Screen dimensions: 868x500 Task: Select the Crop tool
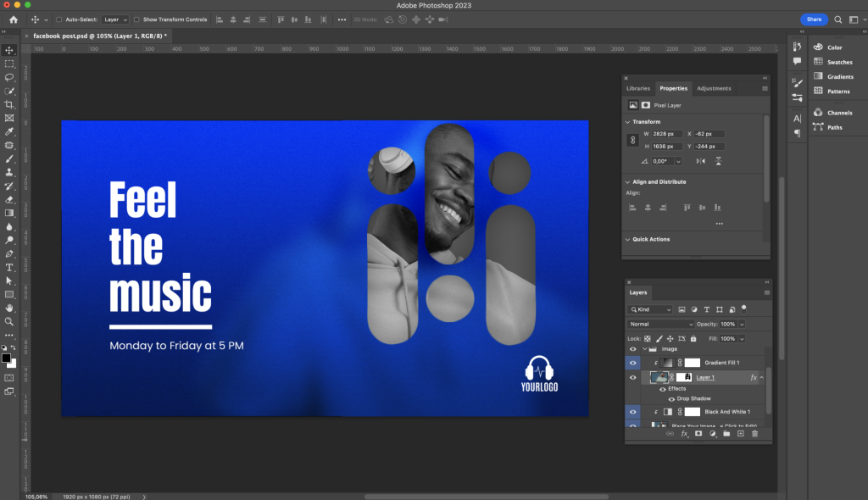click(x=9, y=104)
